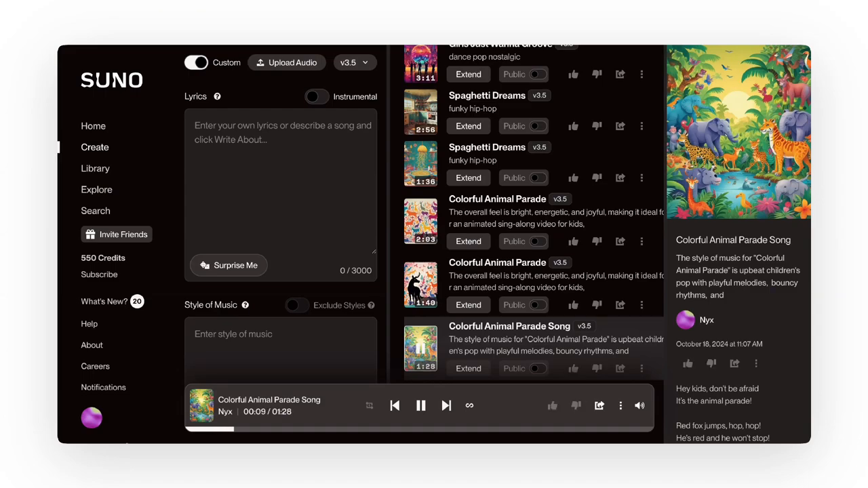
Task: Open the player bar more options menu
Action: [620, 405]
